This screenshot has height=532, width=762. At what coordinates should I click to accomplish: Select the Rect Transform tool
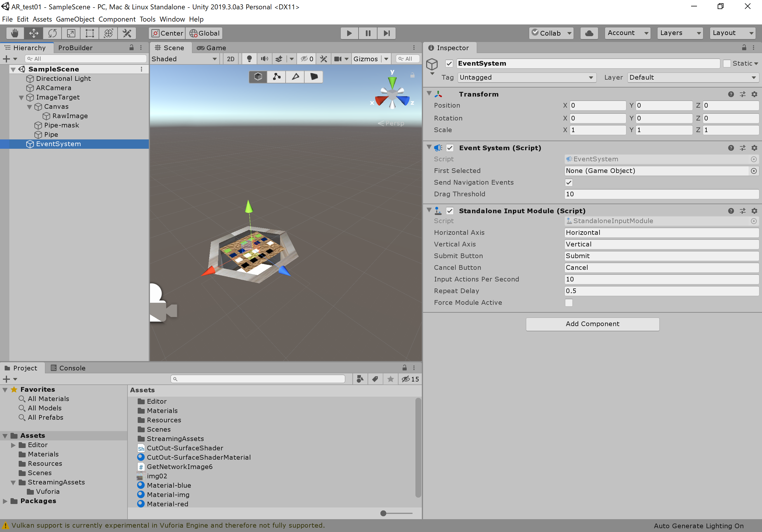click(x=90, y=33)
